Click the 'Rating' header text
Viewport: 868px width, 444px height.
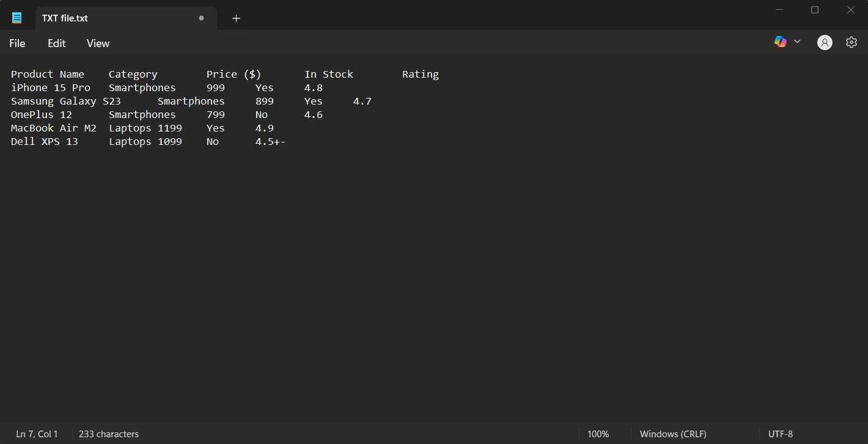(x=421, y=75)
